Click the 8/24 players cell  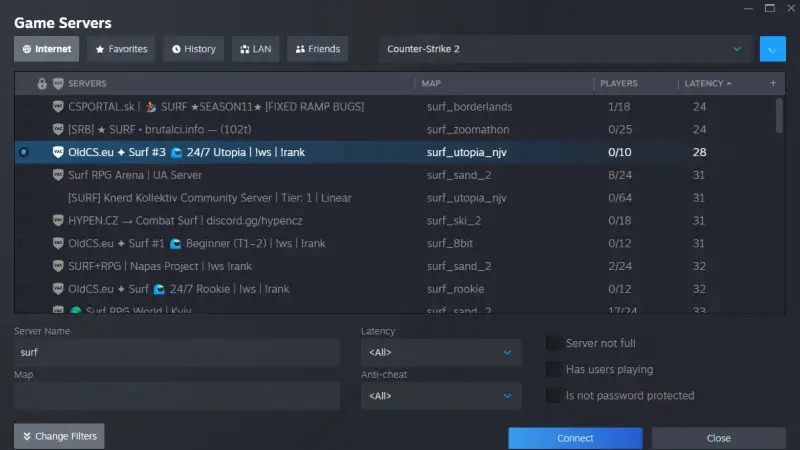[x=620, y=175]
